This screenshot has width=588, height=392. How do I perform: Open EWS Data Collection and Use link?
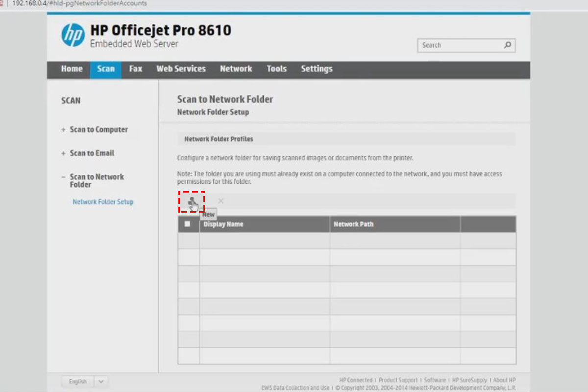coord(295,388)
